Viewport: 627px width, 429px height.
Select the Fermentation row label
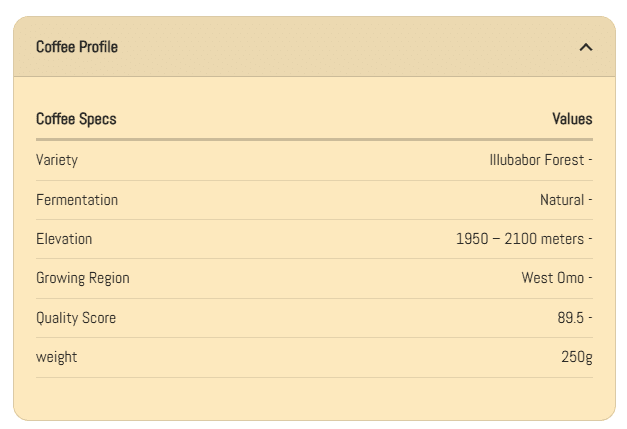pos(77,200)
